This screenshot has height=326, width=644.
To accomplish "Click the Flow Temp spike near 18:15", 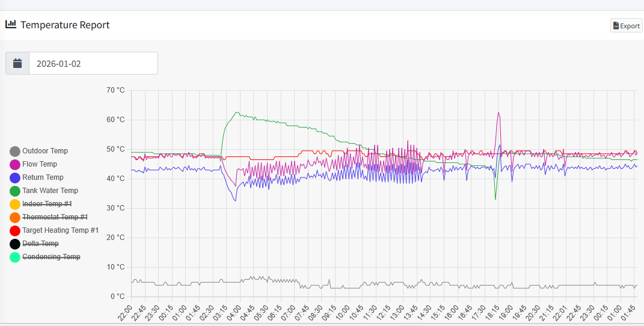I will pos(498,113).
